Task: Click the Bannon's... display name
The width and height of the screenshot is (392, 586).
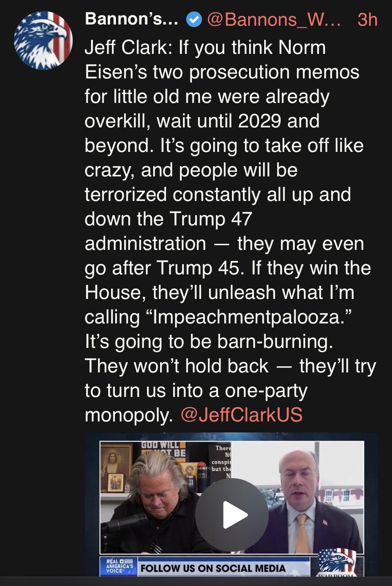Action: tap(131, 19)
